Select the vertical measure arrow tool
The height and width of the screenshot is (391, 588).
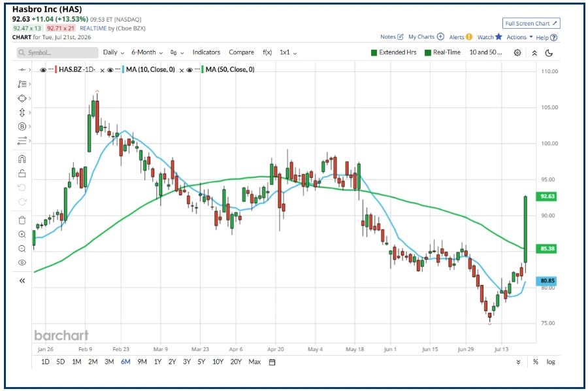[x=22, y=112]
